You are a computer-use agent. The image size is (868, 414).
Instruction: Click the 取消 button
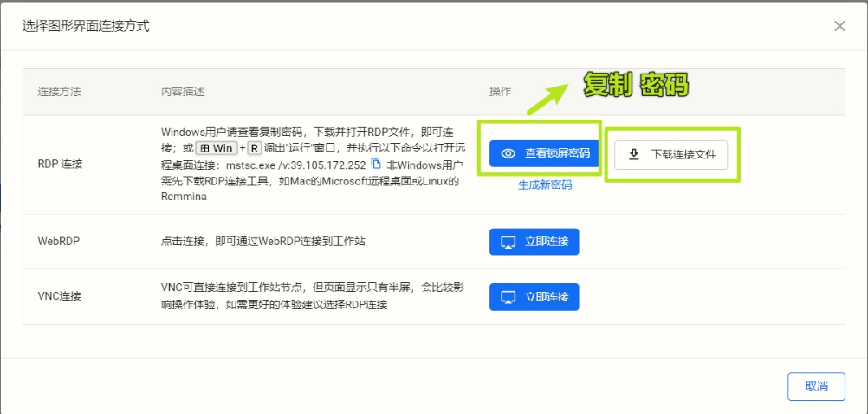(x=816, y=386)
